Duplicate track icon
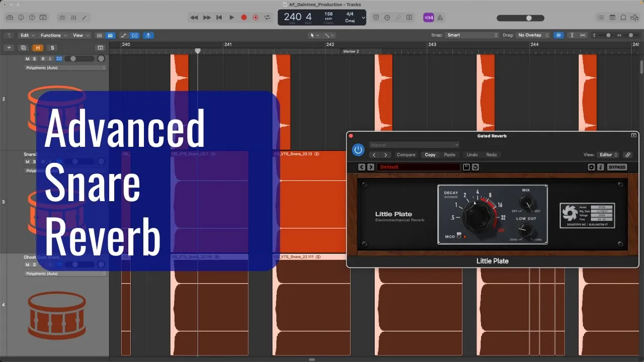 [23, 48]
